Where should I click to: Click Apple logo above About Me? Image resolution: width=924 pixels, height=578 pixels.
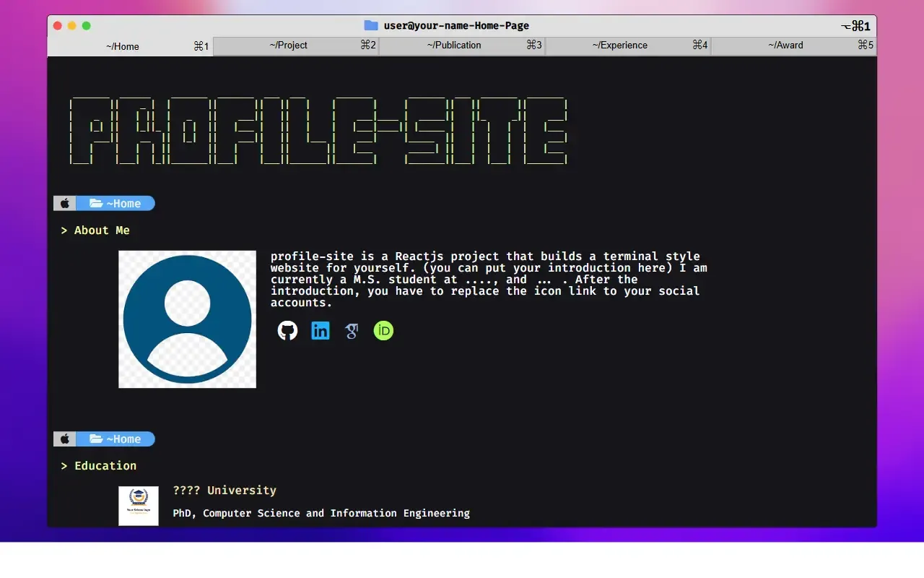tap(64, 204)
